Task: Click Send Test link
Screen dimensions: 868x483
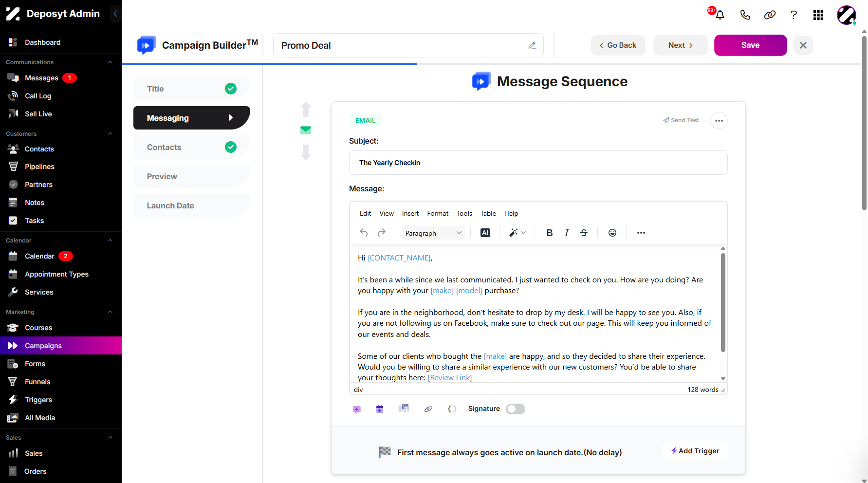Action: point(681,120)
